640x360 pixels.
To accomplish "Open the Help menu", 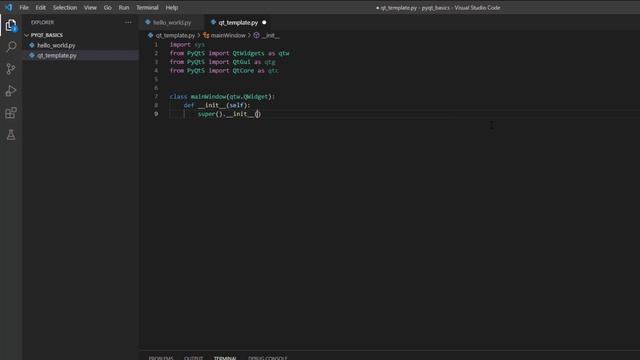I will pos(172,7).
